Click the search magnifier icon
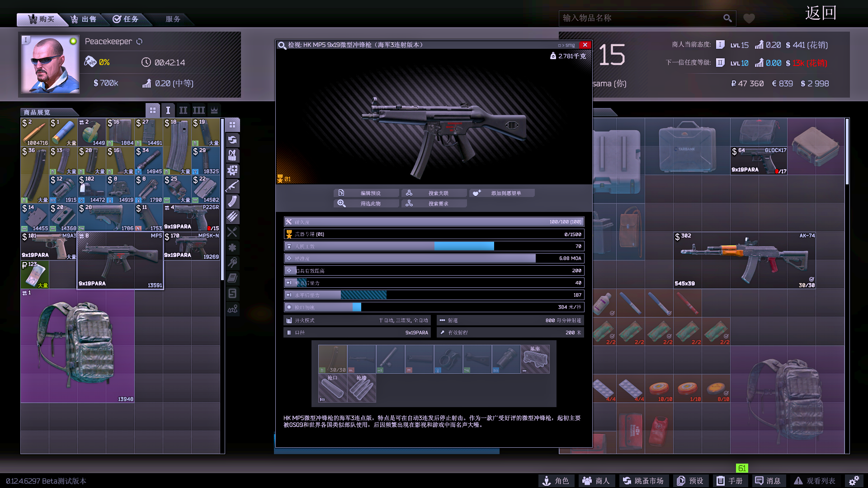The width and height of the screenshot is (868, 488). pyautogui.click(x=727, y=18)
